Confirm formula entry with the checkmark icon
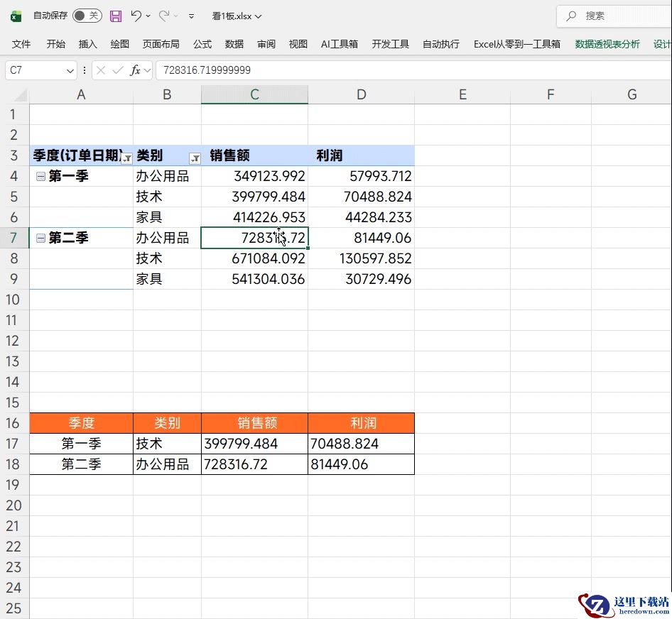672x619 pixels. pos(118,70)
